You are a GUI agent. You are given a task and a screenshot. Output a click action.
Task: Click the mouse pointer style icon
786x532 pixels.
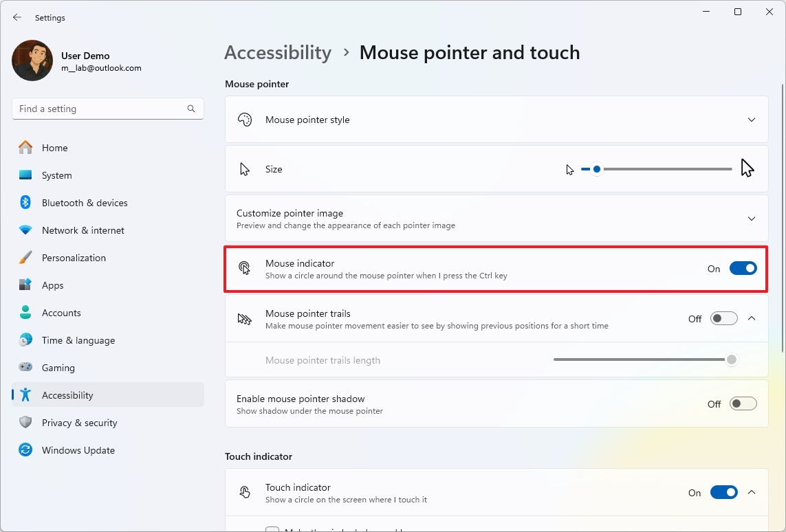point(245,119)
